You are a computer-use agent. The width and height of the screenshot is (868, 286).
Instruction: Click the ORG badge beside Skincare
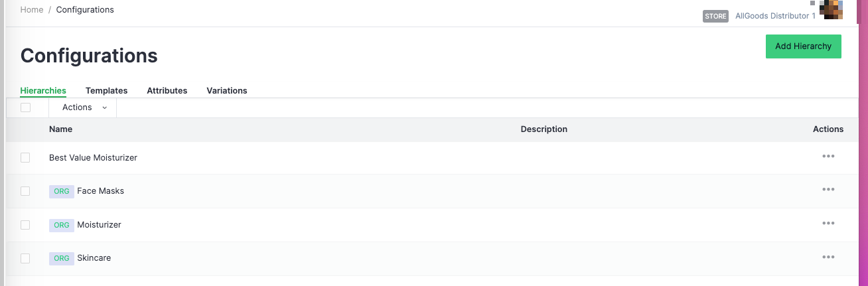pyautogui.click(x=62, y=258)
